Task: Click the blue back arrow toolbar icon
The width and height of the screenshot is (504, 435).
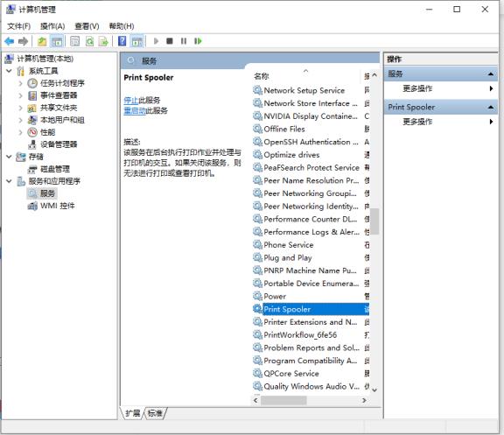Action: point(10,41)
